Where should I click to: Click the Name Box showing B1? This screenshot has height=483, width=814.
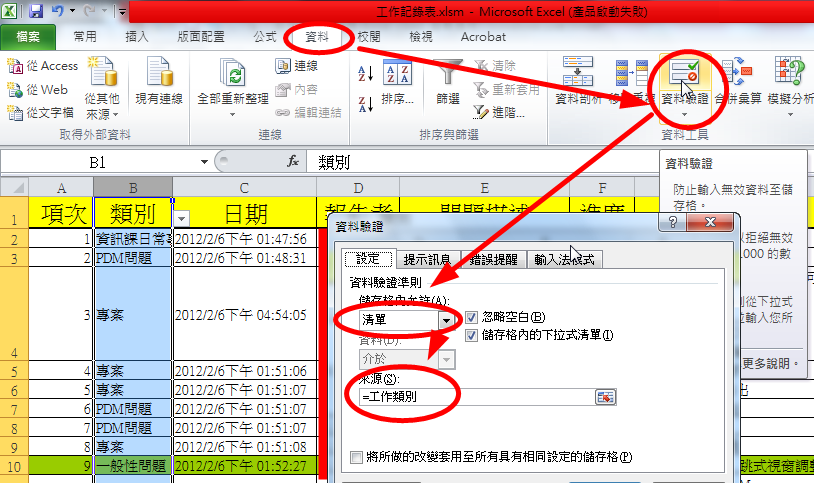click(x=98, y=162)
